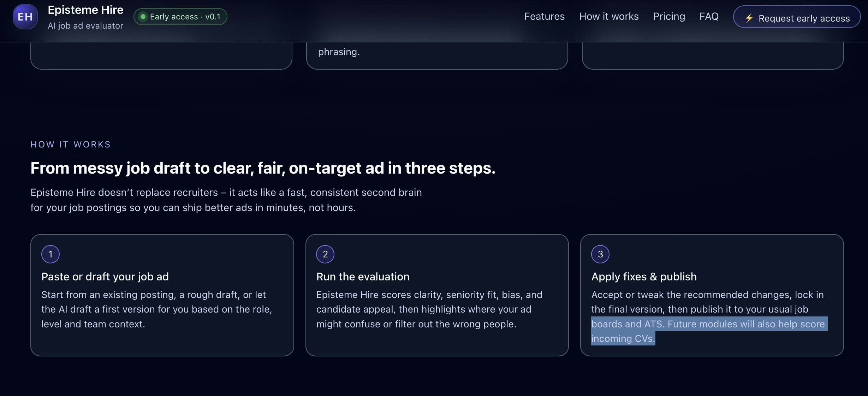This screenshot has width=868, height=396.
Task: Select the Paste or draft your job ad card
Action: (x=162, y=295)
